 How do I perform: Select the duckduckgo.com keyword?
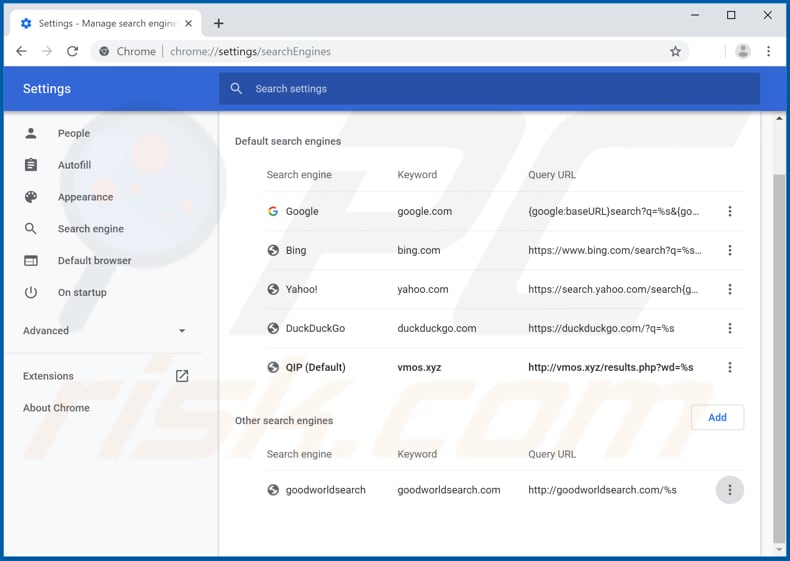(436, 329)
